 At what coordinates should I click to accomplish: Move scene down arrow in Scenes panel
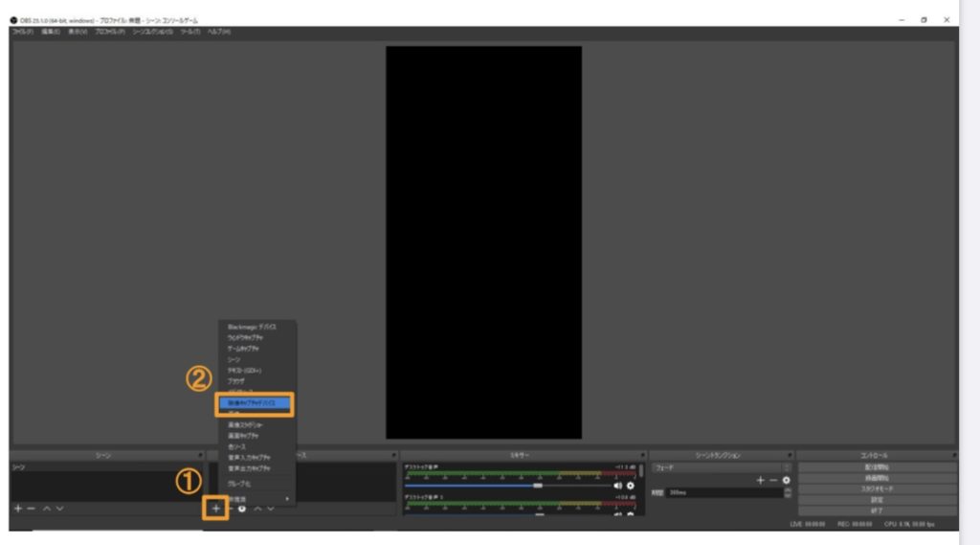point(60,509)
